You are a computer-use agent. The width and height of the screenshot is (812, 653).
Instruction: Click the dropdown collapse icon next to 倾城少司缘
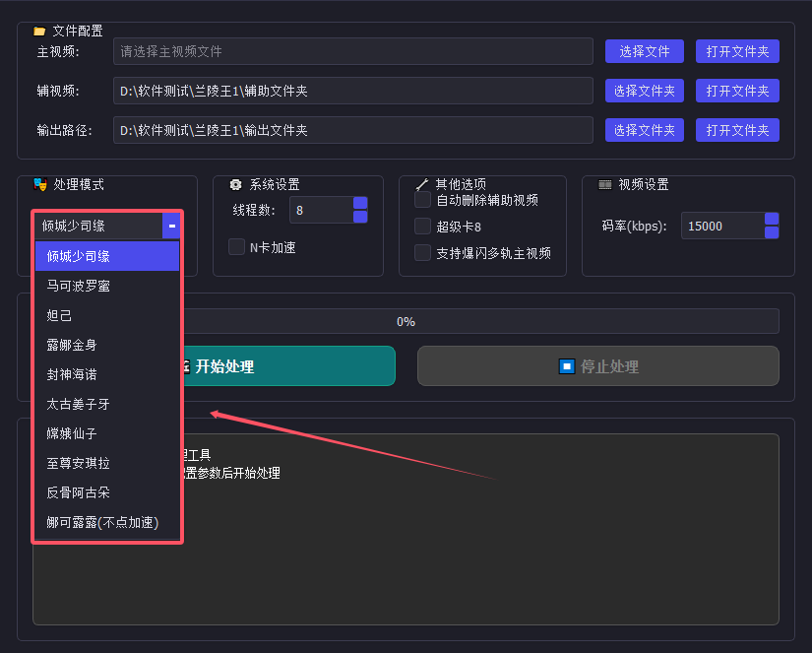pyautogui.click(x=171, y=225)
